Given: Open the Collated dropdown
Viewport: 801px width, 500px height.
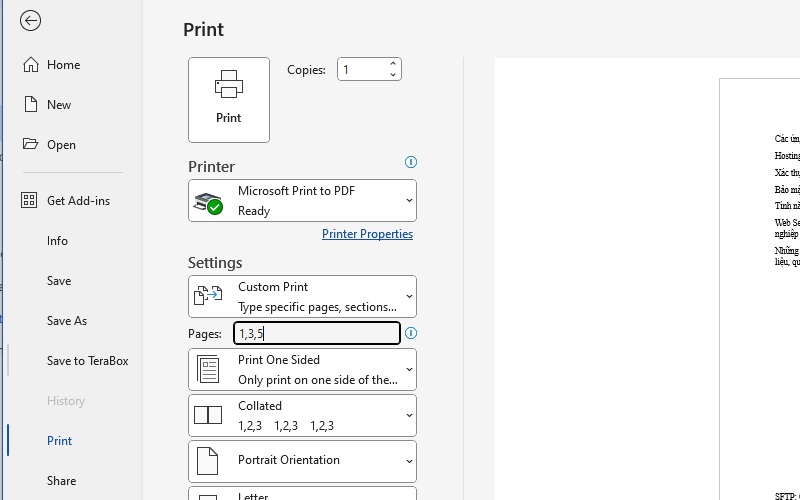Looking at the screenshot, I should 302,416.
